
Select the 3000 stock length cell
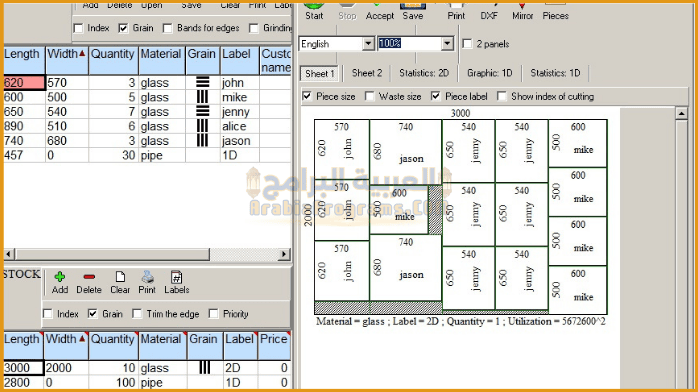[24, 368]
